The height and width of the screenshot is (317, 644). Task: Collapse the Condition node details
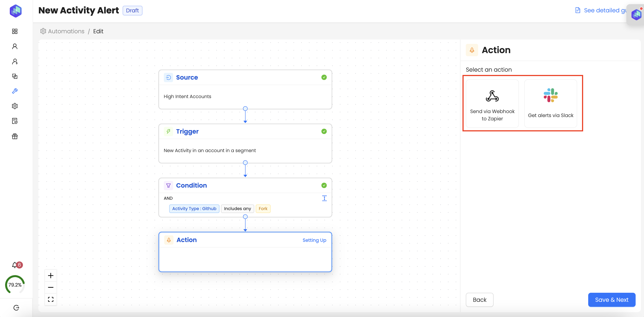click(x=324, y=198)
